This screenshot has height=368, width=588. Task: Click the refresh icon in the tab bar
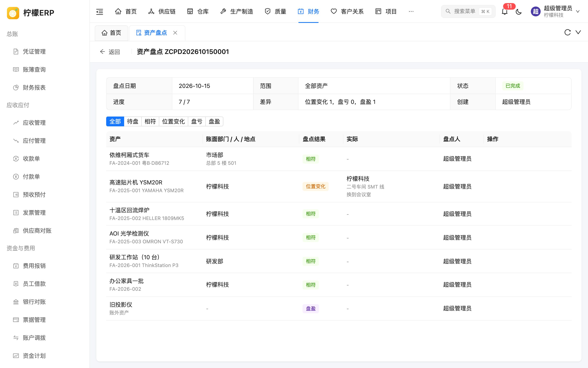[567, 32]
